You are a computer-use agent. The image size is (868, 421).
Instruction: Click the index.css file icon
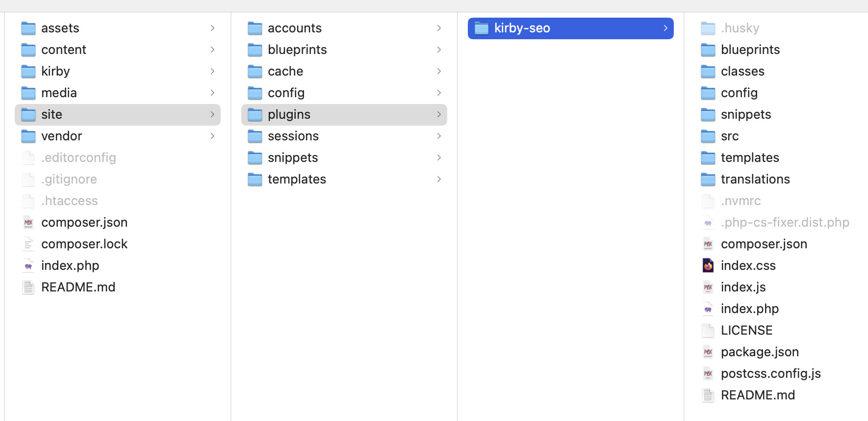pos(708,265)
